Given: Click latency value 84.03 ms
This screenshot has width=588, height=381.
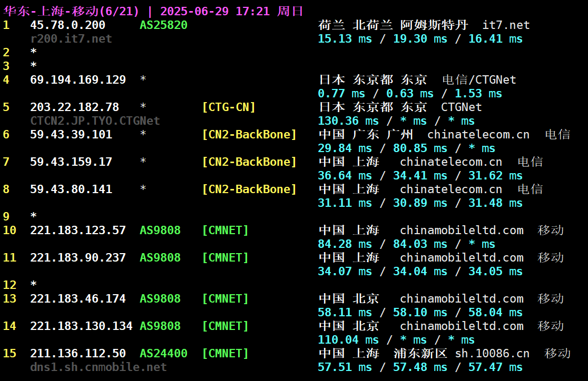Looking at the screenshot, I should click(x=420, y=244).
